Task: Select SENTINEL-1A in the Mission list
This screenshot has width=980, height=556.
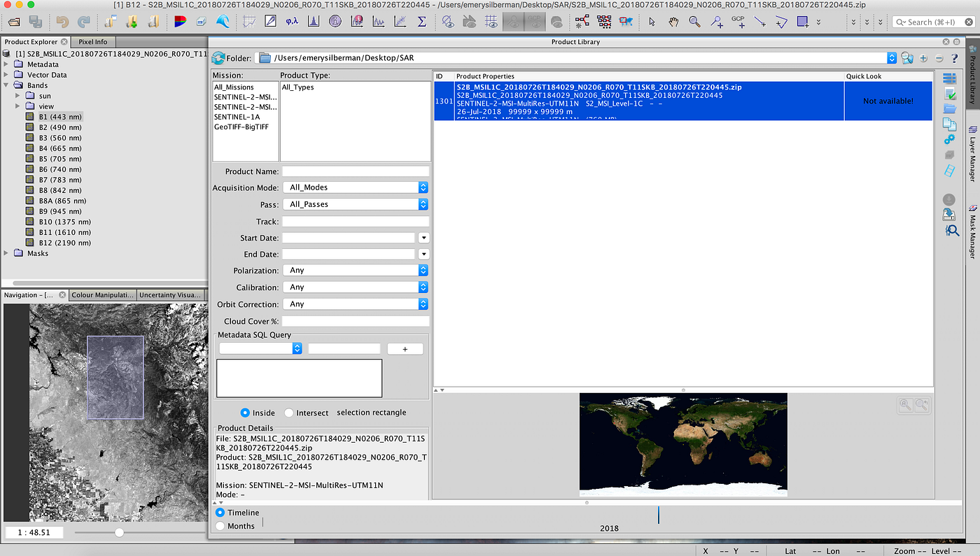Action: [237, 117]
